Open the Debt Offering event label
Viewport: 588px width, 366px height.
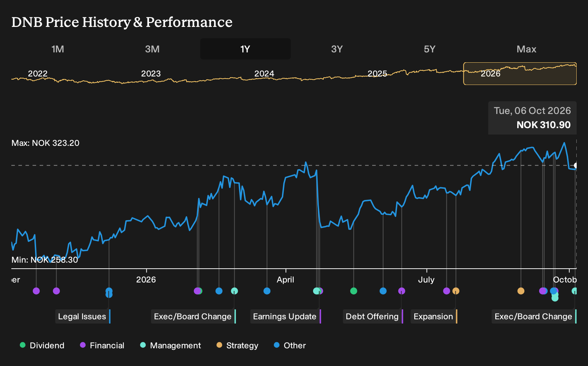[373, 316]
